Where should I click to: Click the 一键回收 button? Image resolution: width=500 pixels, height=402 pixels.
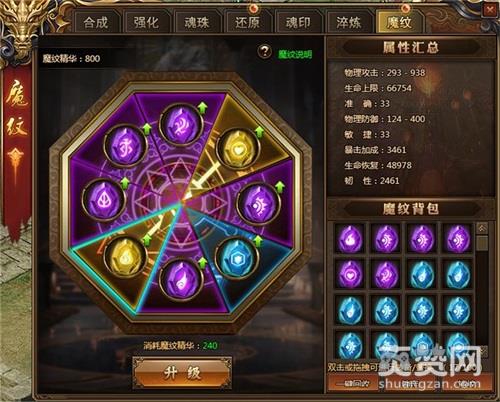tap(354, 383)
